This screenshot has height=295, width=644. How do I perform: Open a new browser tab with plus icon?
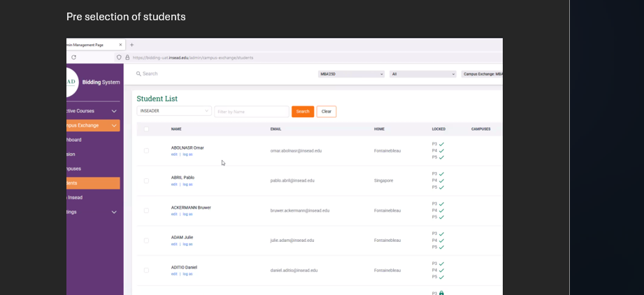pyautogui.click(x=131, y=45)
